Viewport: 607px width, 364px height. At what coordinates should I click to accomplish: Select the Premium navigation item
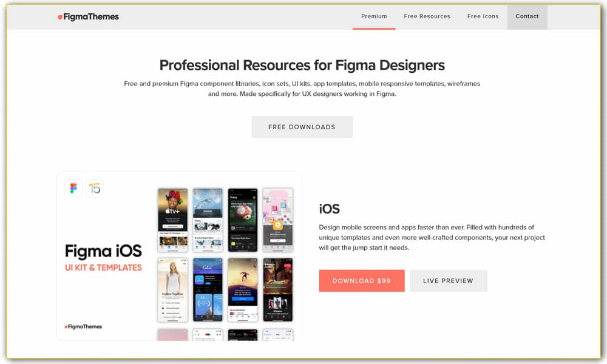[x=374, y=16]
